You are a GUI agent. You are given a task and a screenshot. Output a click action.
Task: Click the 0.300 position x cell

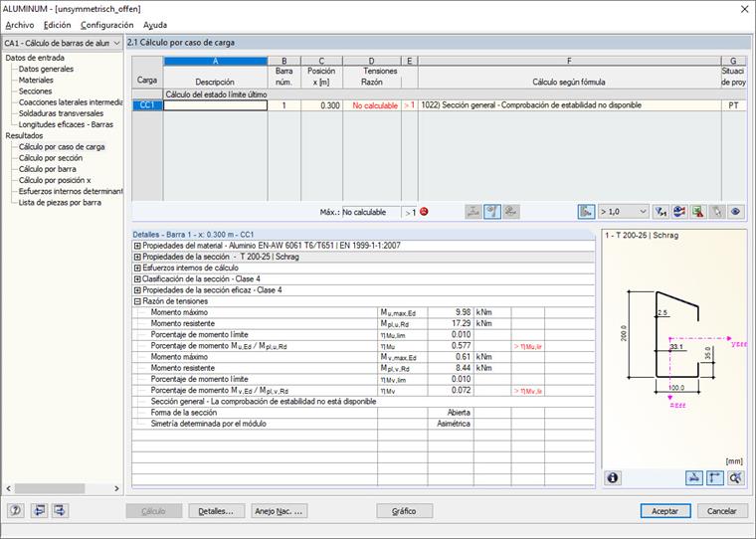[x=321, y=105]
